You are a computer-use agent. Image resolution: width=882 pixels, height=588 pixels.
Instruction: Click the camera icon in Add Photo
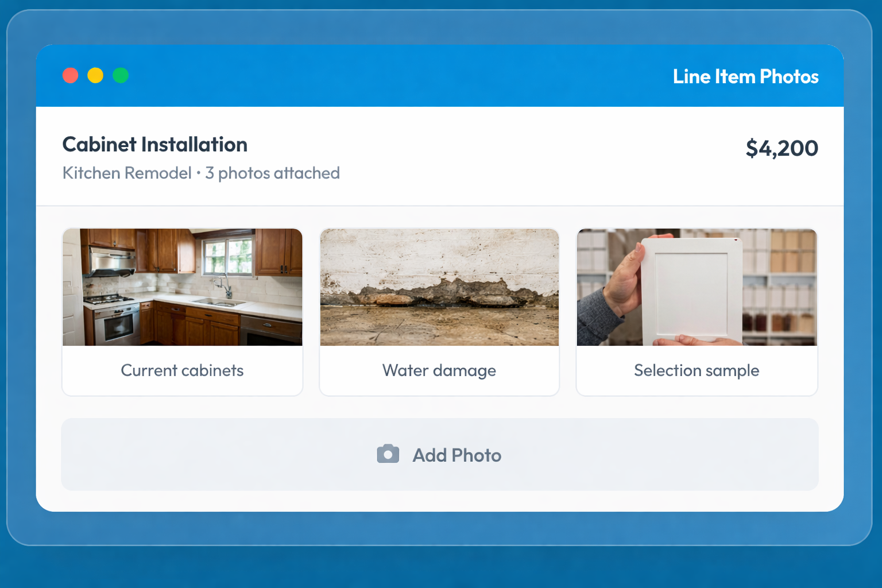(388, 454)
